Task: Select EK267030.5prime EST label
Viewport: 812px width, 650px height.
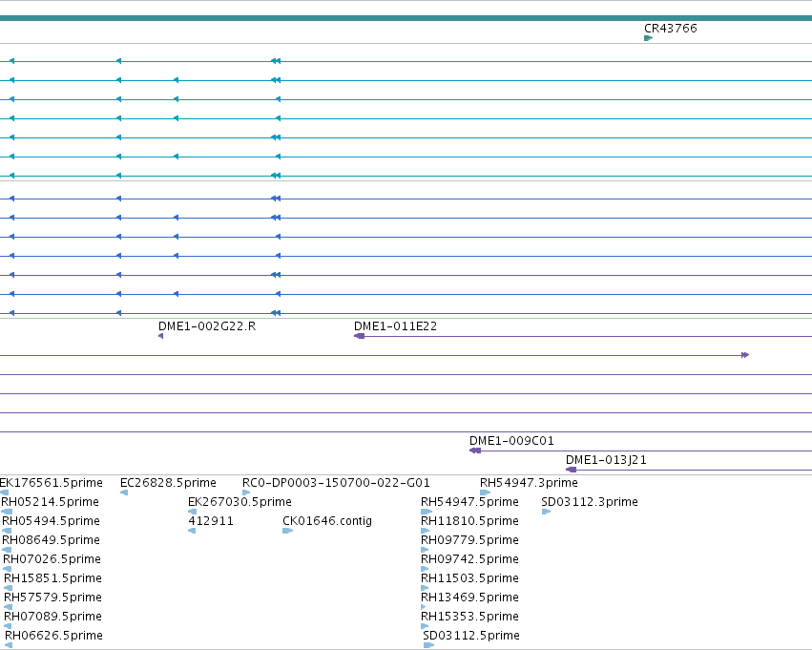Action: (x=239, y=502)
